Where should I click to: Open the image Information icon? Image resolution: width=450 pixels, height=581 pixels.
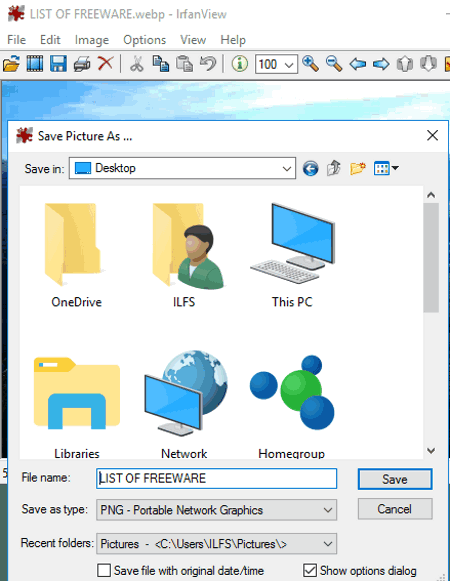240,64
